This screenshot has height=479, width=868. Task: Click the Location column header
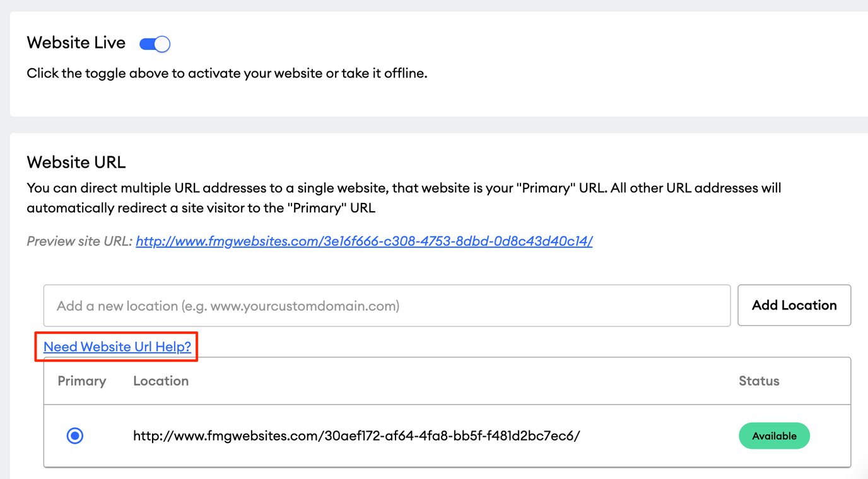161,381
